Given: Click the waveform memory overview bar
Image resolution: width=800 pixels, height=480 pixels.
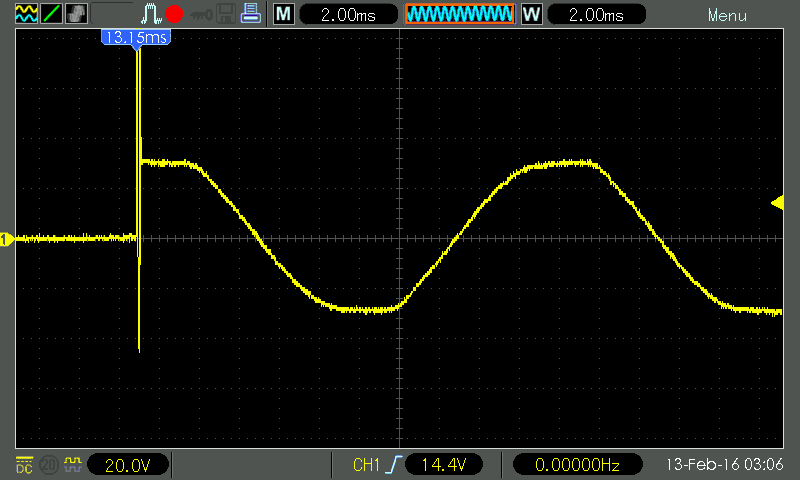Looking at the screenshot, I should pyautogui.click(x=460, y=14).
